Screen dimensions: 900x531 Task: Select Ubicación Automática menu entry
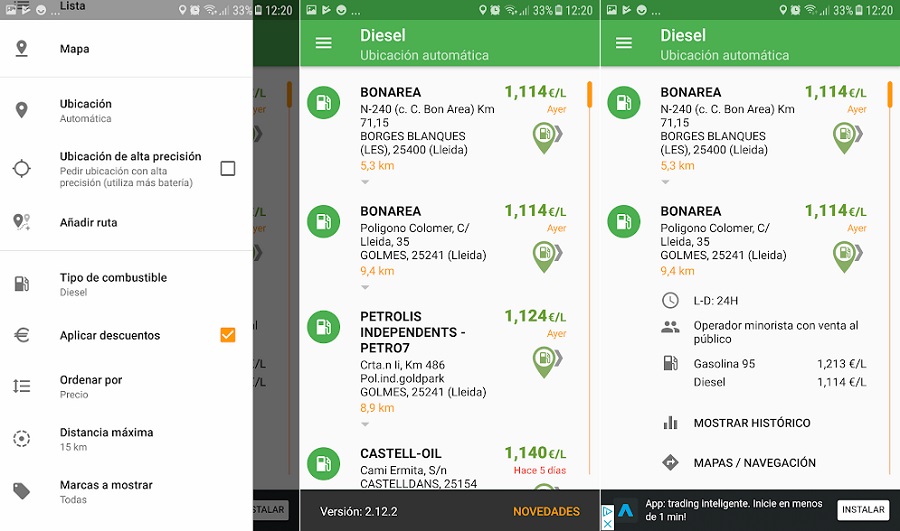86,110
